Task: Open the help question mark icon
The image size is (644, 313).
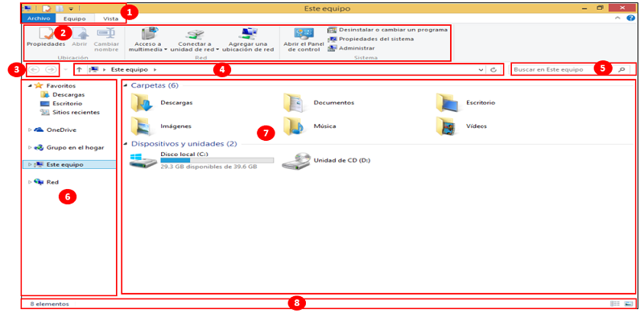Action: pos(630,19)
